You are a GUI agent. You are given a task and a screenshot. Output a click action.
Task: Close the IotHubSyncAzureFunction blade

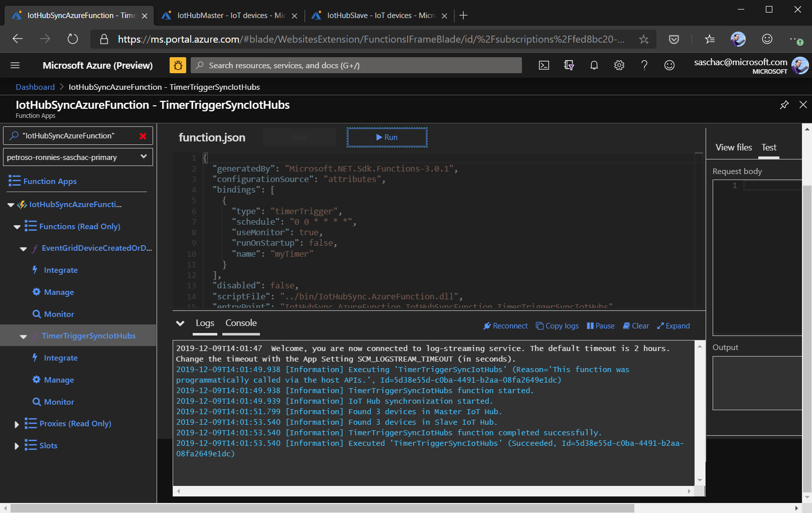(803, 105)
